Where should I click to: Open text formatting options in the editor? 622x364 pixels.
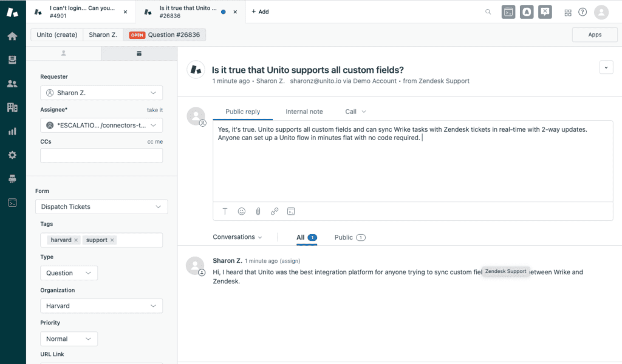pyautogui.click(x=225, y=211)
